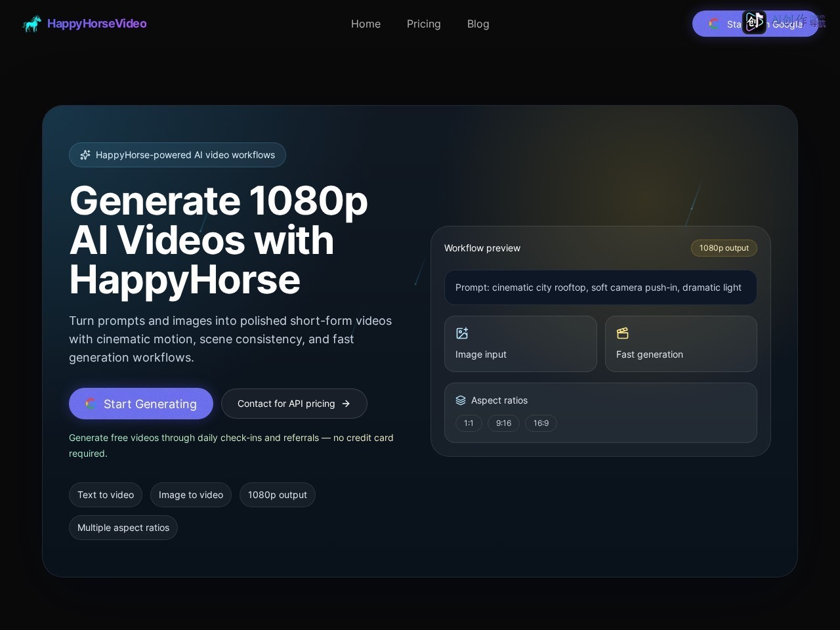This screenshot has width=840, height=630.
Task: Open the Pricing nav item
Action: 423,24
